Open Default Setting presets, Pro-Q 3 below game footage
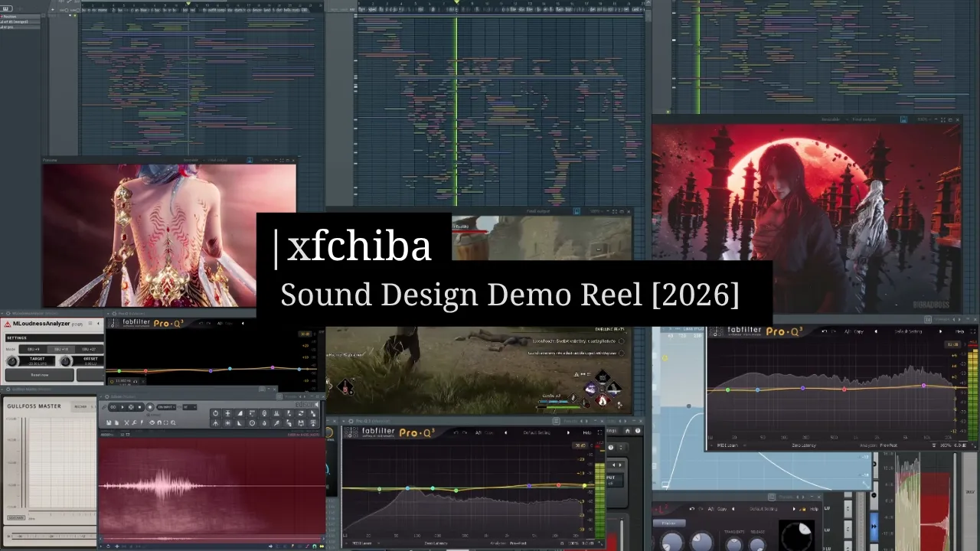The width and height of the screenshot is (980, 551). tap(537, 432)
